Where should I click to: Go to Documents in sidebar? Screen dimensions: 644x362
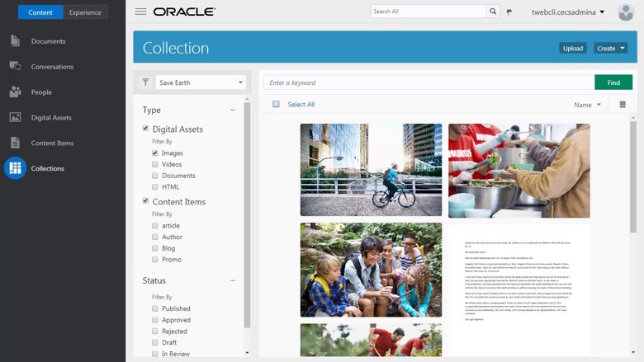pyautogui.click(x=48, y=41)
